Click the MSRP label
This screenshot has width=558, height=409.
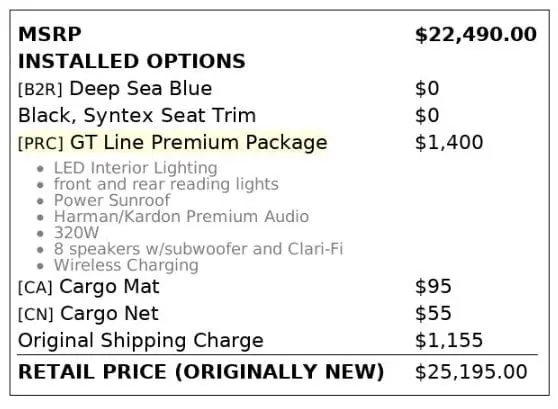tap(50, 35)
